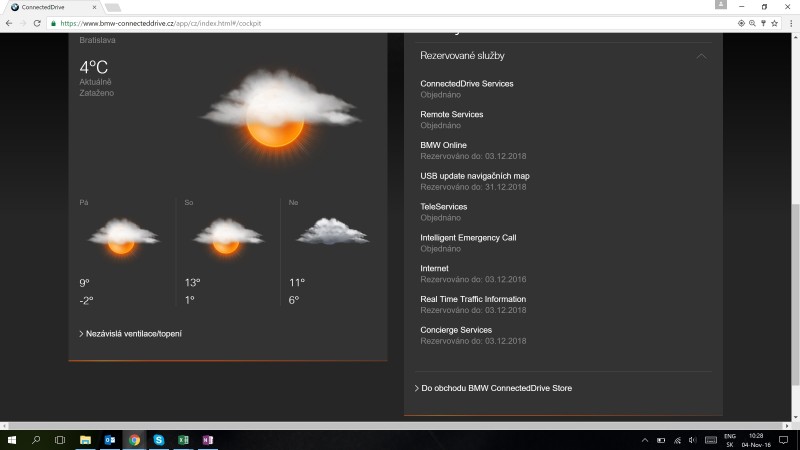Open Excel from taskbar
Image resolution: width=800 pixels, height=450 pixels.
click(183, 440)
